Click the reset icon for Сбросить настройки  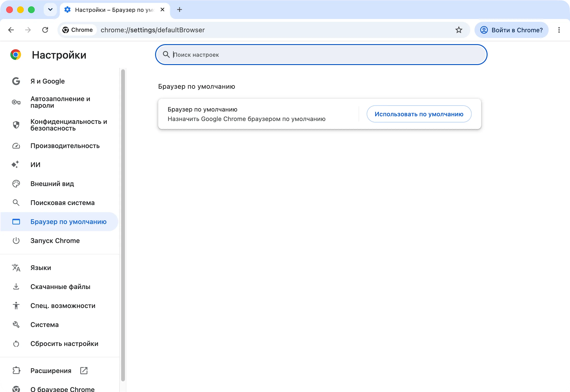pos(16,344)
